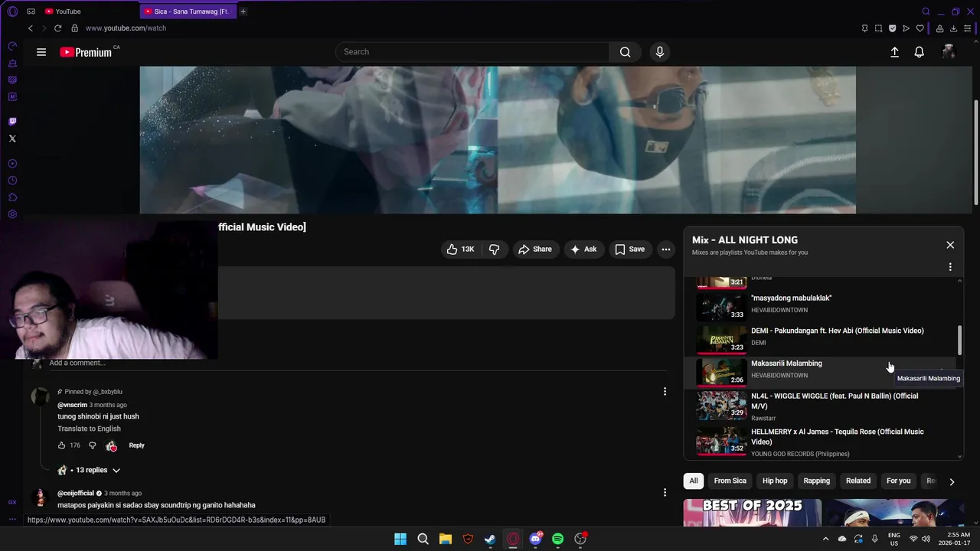The image size is (980, 551).
Task: Click the Ask button
Action: pos(583,249)
